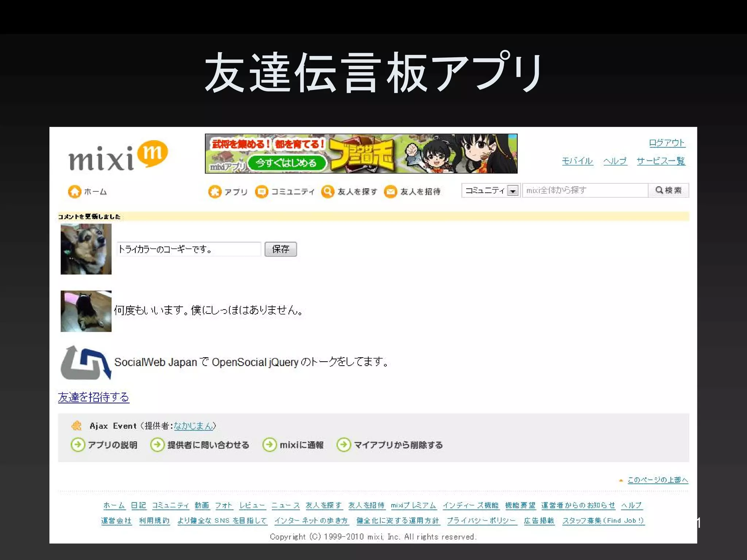The image size is (747, 560).
Task: Open the 友人を招待 navigation item
Action: tap(413, 191)
